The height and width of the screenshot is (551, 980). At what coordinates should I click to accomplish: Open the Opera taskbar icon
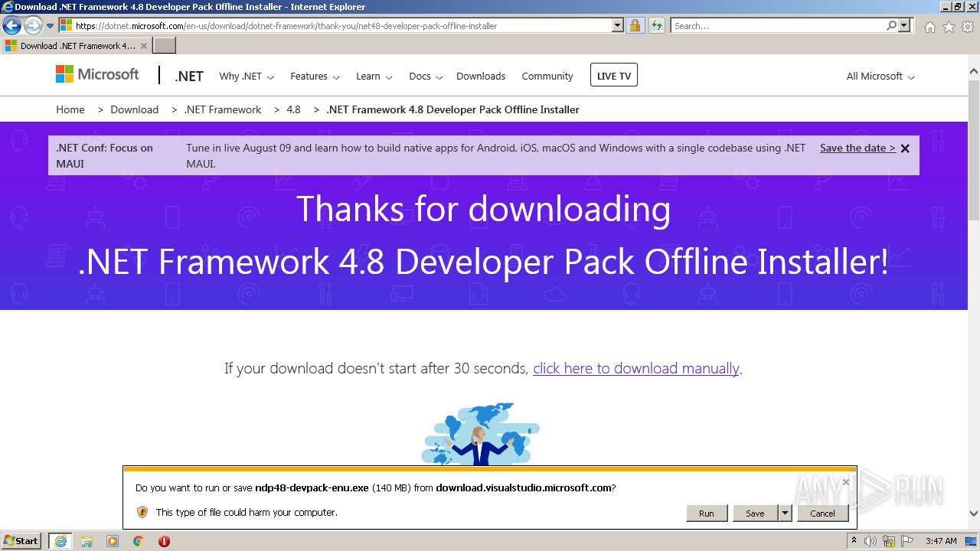pos(164,541)
